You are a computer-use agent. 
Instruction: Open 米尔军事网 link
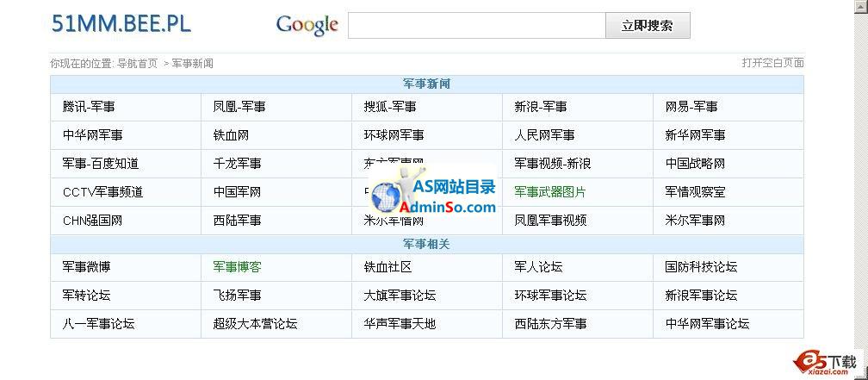pyautogui.click(x=695, y=221)
